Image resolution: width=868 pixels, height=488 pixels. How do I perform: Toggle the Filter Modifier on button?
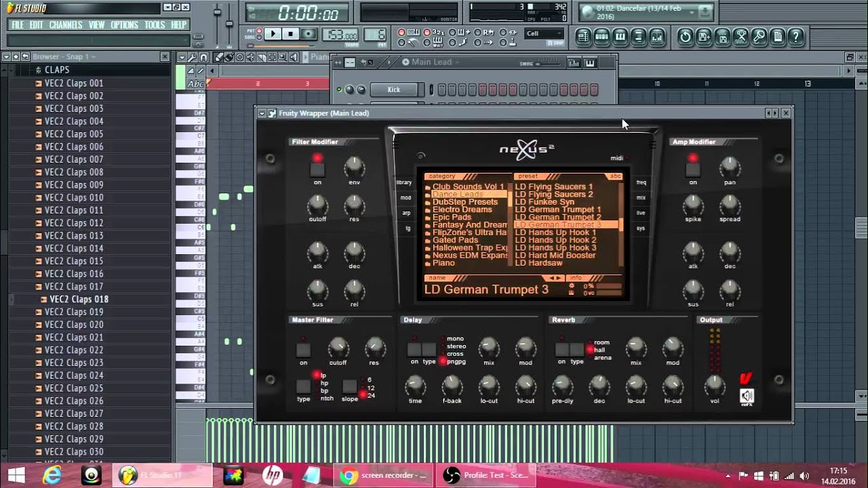pyautogui.click(x=317, y=169)
